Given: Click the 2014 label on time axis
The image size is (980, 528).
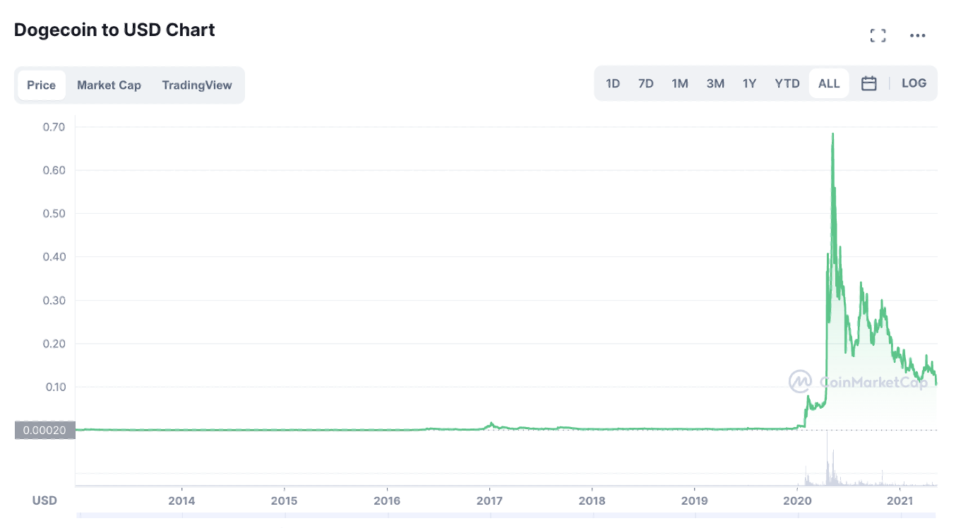Looking at the screenshot, I should 182,500.
